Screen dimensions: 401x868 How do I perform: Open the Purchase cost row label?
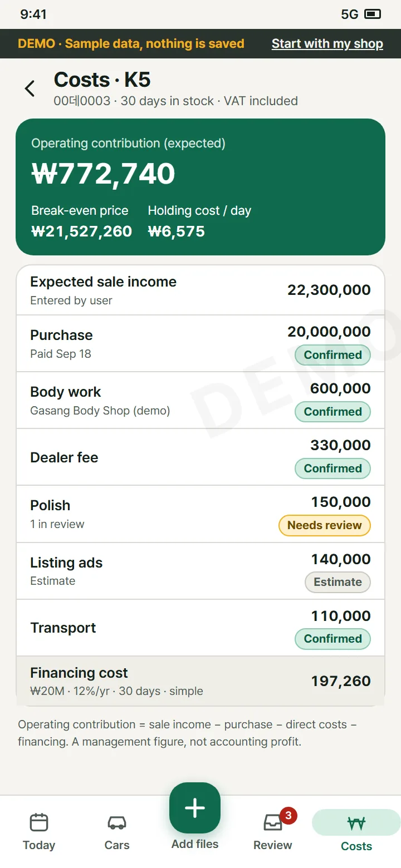(x=61, y=335)
